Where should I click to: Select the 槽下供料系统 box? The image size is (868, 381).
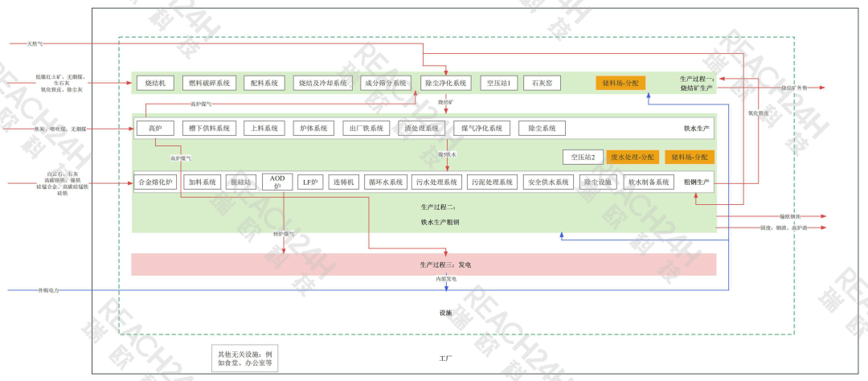point(209,128)
